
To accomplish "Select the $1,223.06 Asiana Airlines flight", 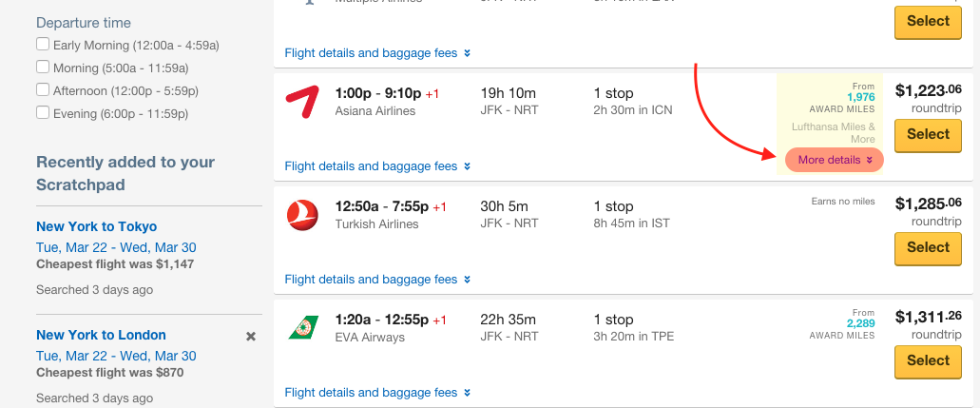I will (928, 135).
